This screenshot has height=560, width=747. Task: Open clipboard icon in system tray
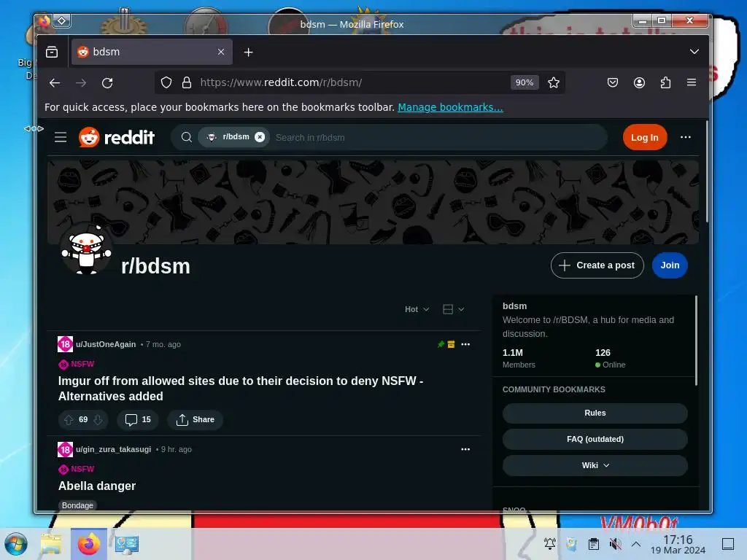(594, 544)
